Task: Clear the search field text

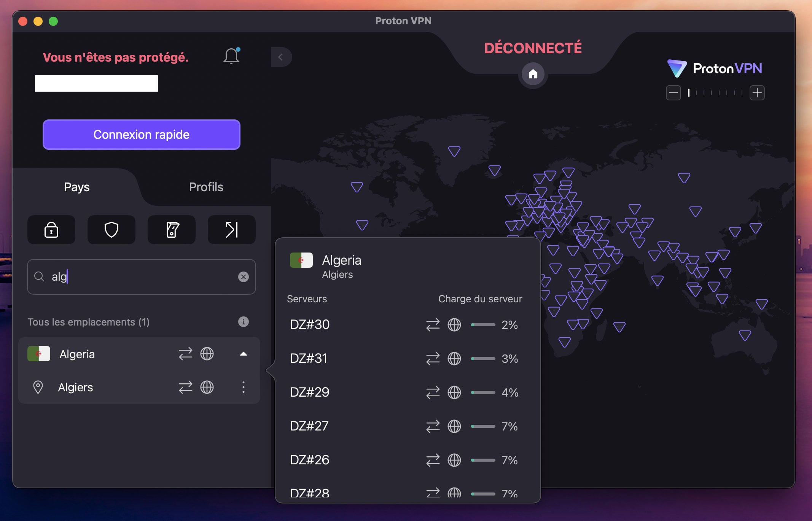Action: tap(244, 277)
